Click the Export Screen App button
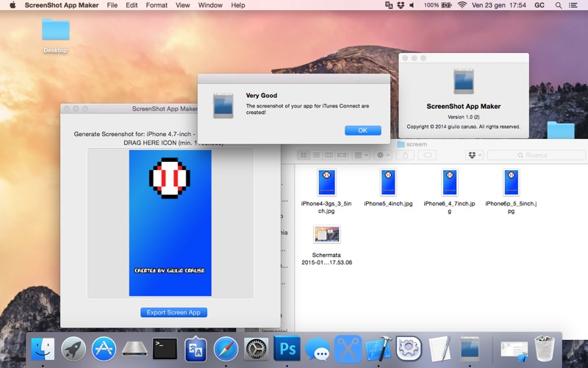The height and width of the screenshot is (368, 588). [173, 312]
